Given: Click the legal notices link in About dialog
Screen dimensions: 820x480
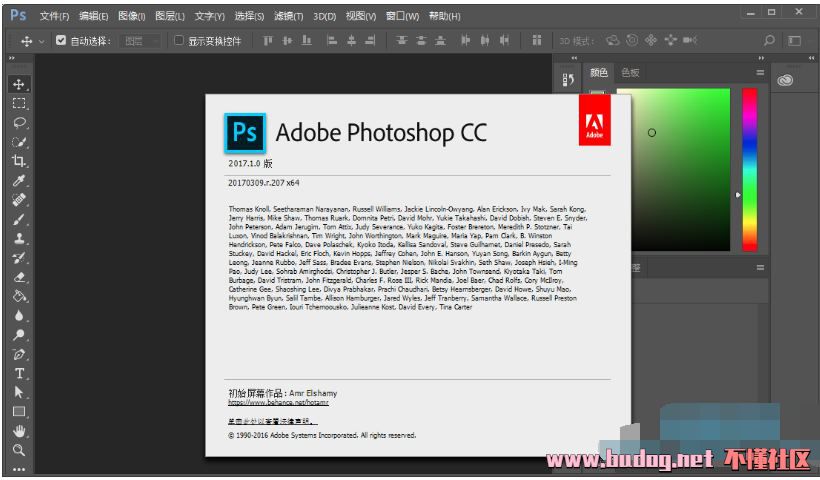Looking at the screenshot, I should pyautogui.click(x=272, y=421).
